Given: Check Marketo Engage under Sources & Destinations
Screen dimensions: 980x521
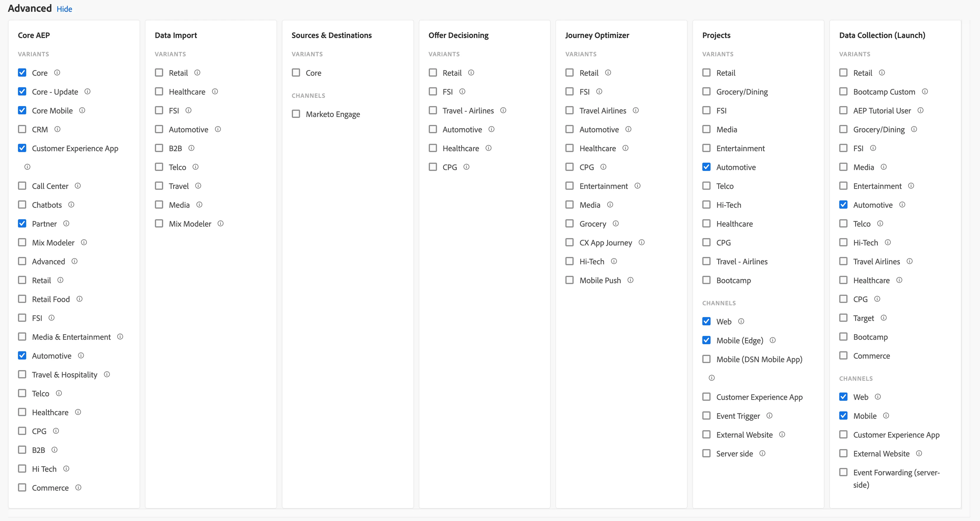Looking at the screenshot, I should pos(296,114).
